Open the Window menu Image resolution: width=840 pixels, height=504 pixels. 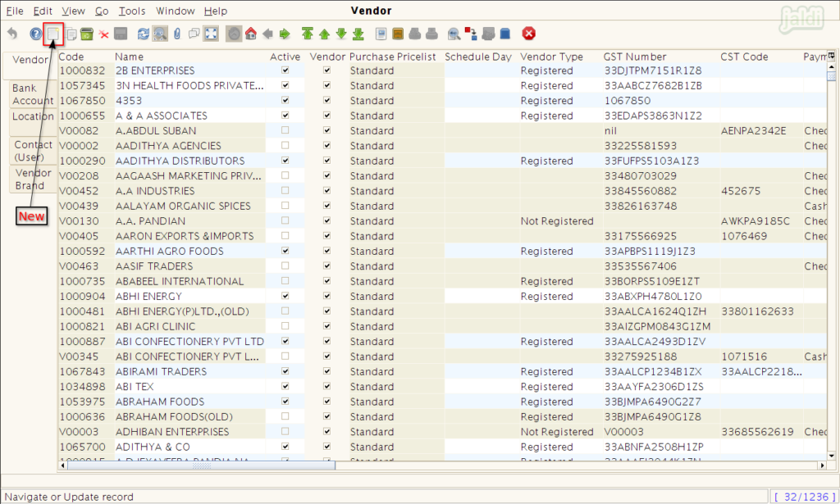175,11
